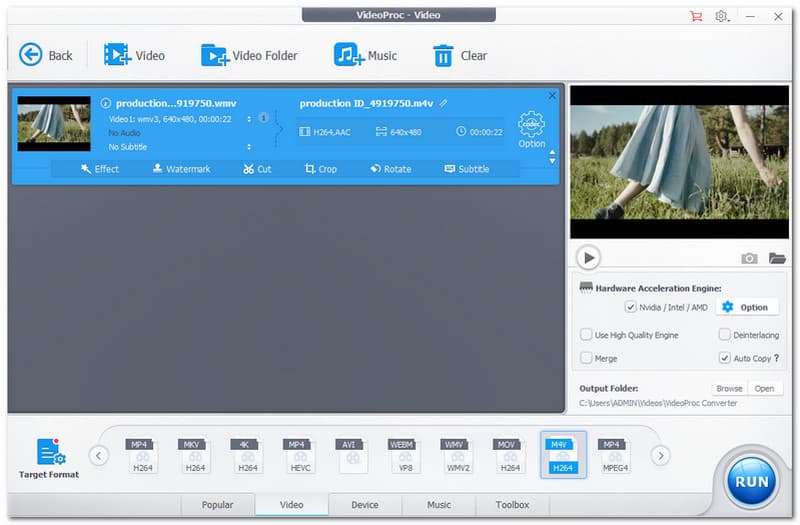Image resolution: width=800 pixels, height=525 pixels.
Task: Rename output file with pencil icon
Action: pyautogui.click(x=443, y=103)
